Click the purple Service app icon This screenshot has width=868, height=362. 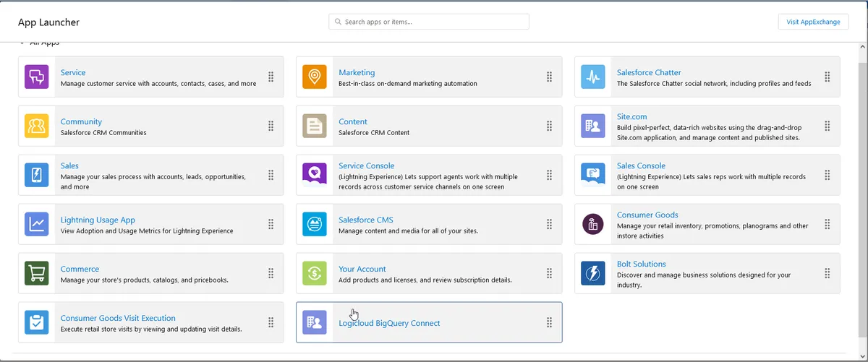click(x=36, y=77)
